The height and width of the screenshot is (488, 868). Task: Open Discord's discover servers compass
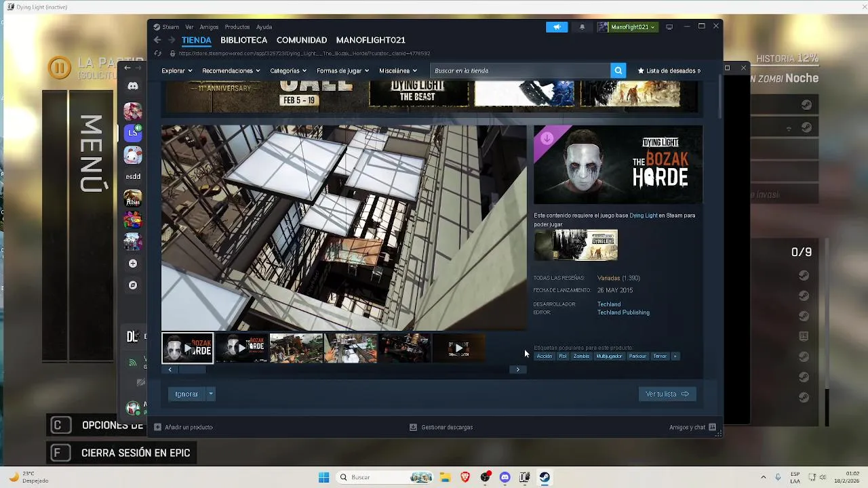133,285
